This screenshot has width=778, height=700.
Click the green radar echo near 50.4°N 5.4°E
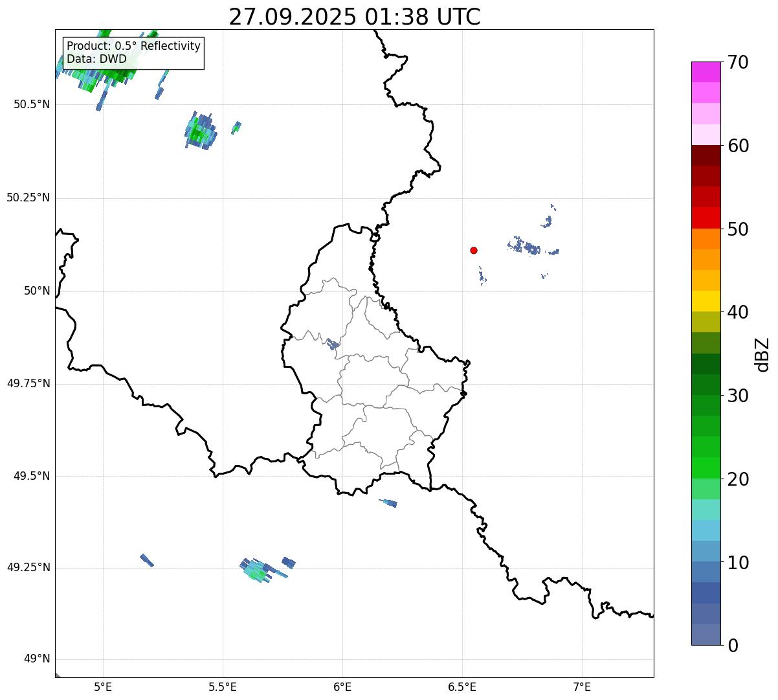199,132
